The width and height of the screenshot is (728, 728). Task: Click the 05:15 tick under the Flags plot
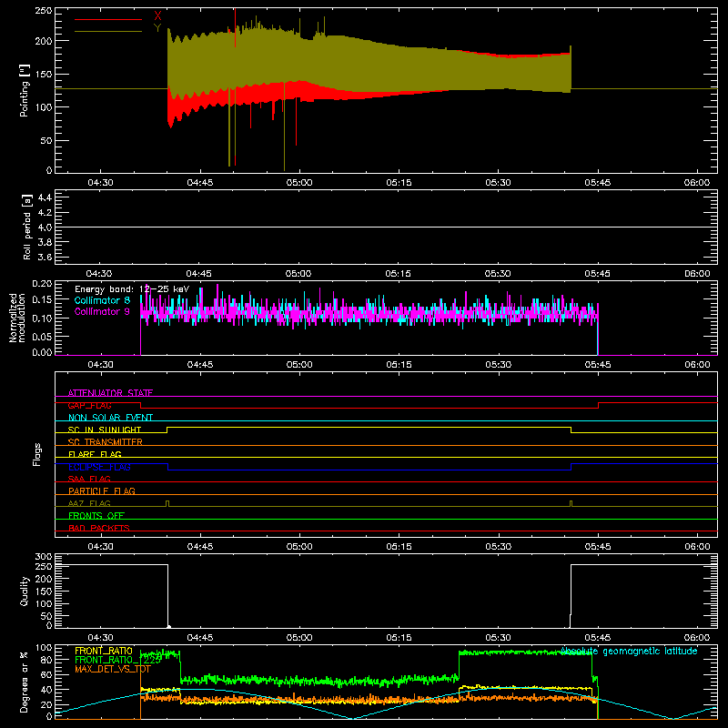399,547
